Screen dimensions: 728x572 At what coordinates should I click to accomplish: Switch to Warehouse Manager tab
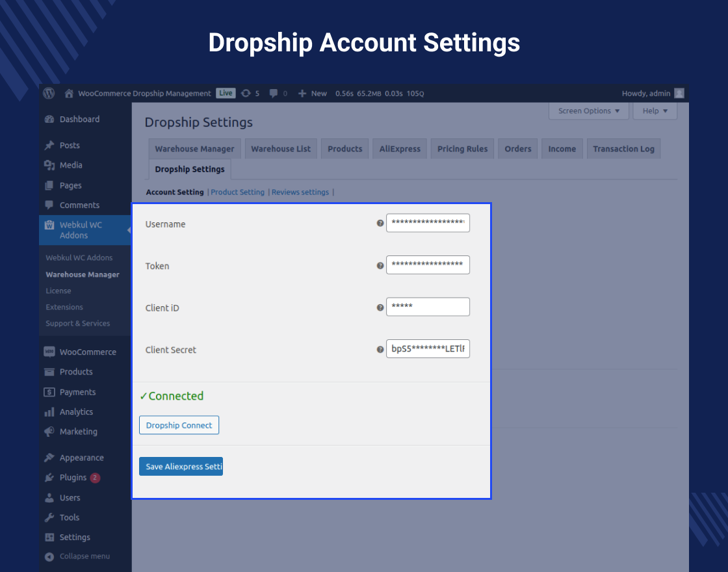[x=194, y=149]
